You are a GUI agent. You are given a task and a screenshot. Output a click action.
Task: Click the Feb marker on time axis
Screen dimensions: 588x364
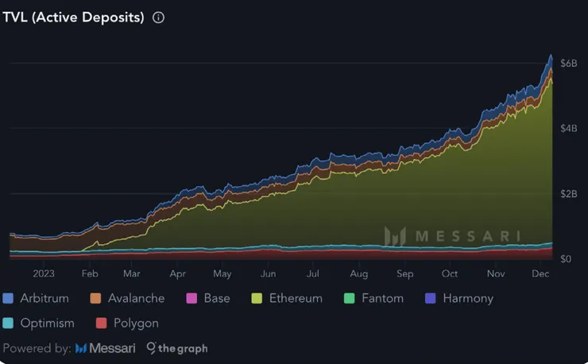tap(90, 274)
